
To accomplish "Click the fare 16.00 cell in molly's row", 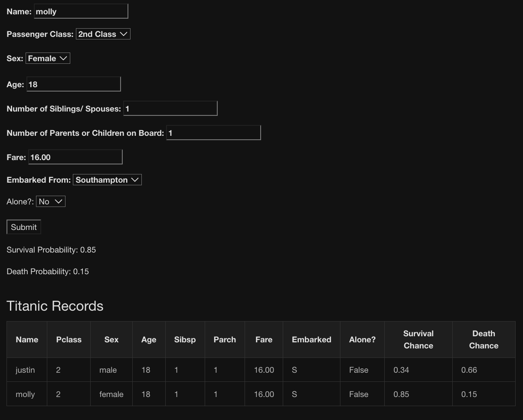I will point(264,394).
